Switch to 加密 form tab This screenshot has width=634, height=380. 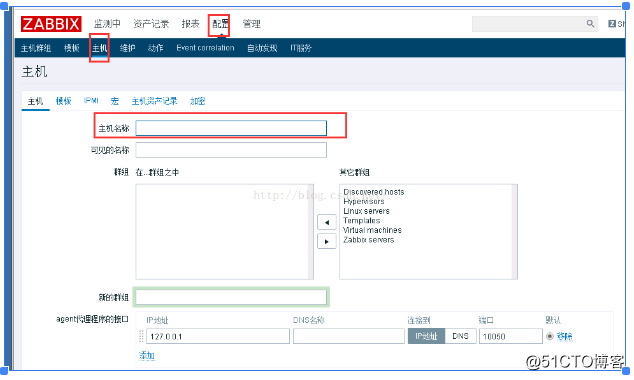point(198,101)
